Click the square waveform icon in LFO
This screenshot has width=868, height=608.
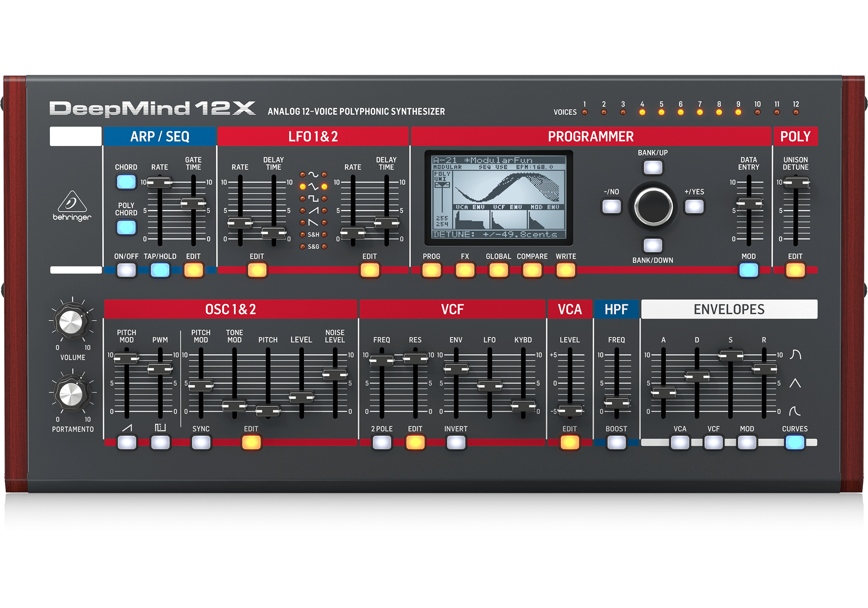tap(313, 198)
